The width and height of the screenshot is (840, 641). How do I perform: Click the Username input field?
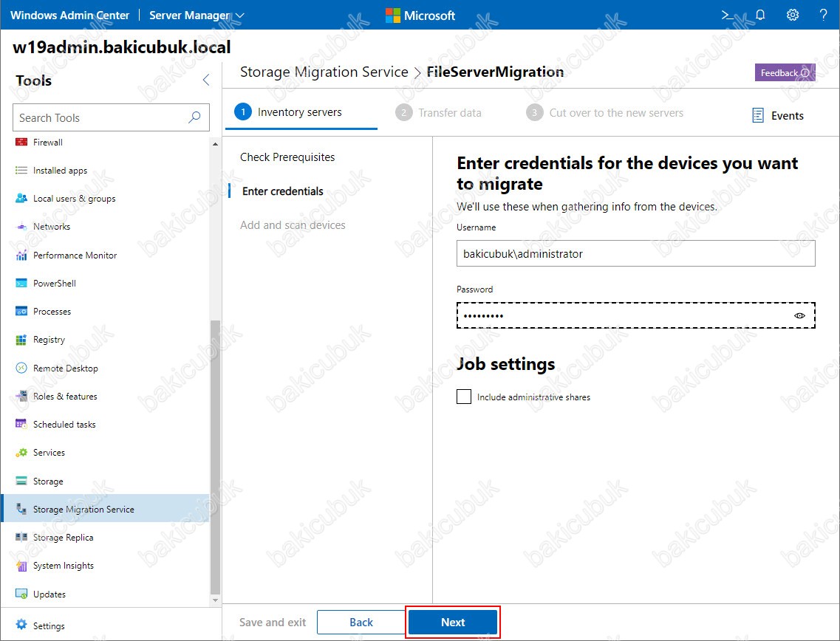(x=636, y=253)
